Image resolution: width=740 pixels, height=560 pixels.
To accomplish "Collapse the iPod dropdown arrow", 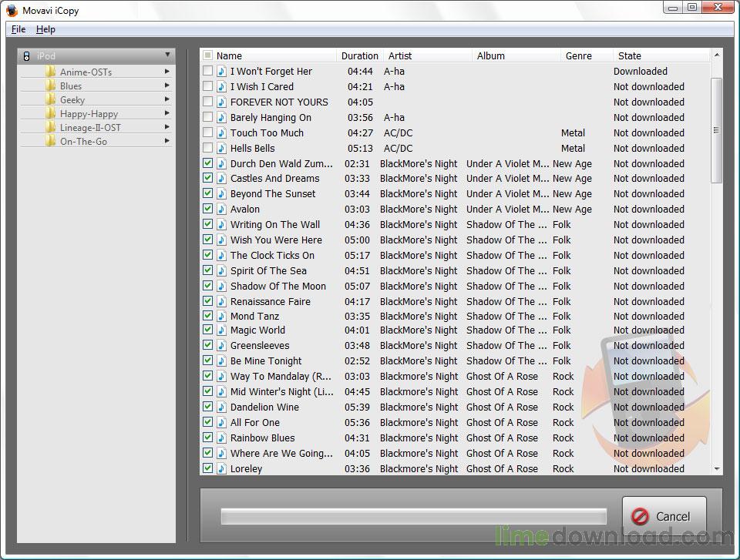I will point(167,55).
